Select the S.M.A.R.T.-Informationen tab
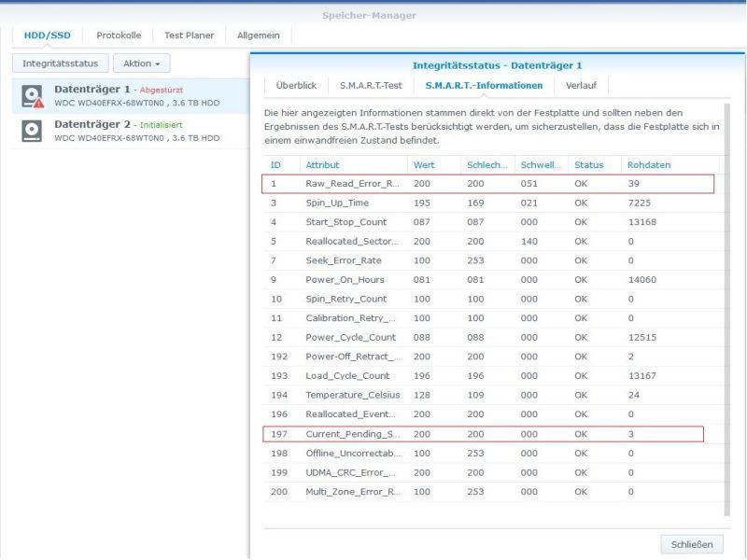The image size is (747, 560). 484,85
